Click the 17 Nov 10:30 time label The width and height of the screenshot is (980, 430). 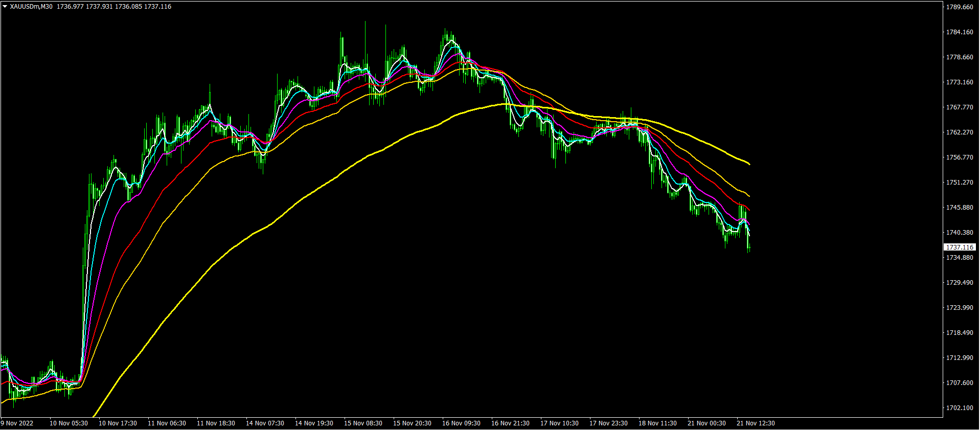(559, 423)
